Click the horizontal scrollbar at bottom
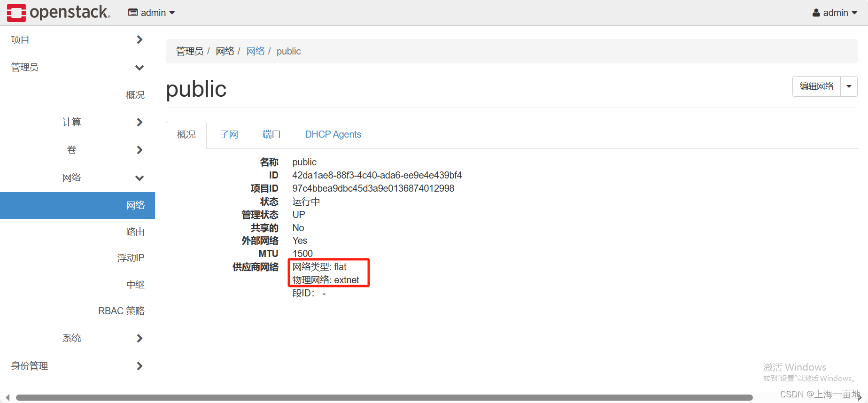This screenshot has width=868, height=403. click(x=384, y=398)
